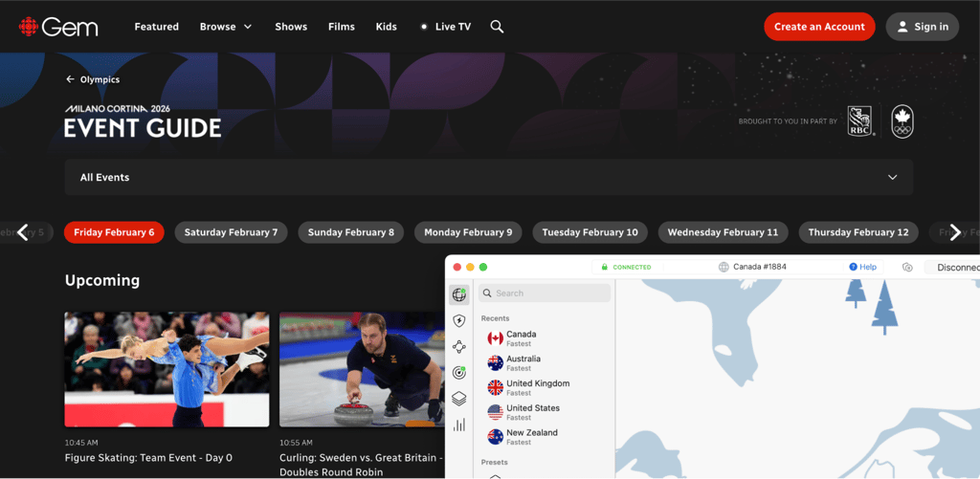
Task: Click the 10:55 AM time label
Action: click(x=297, y=443)
